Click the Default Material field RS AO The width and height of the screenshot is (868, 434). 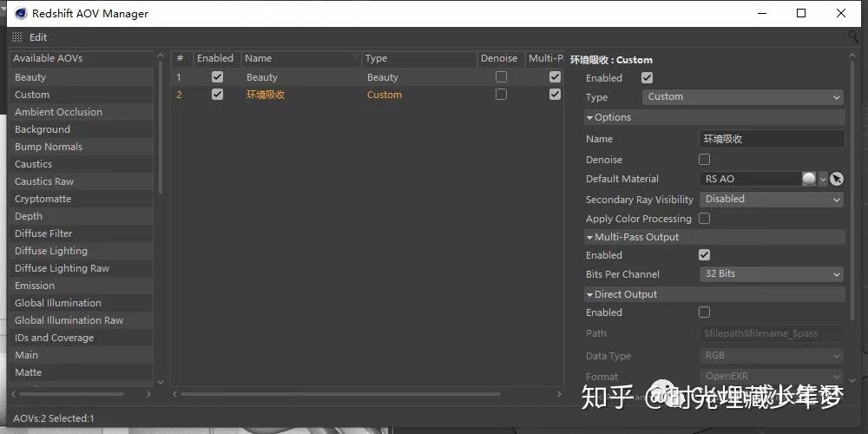coord(750,179)
